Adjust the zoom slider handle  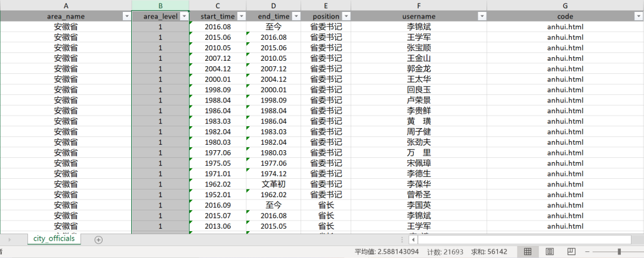(x=619, y=251)
